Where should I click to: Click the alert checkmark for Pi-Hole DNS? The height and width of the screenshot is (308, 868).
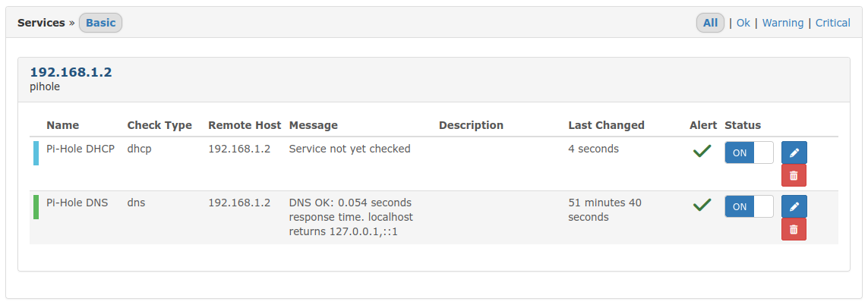[702, 205]
